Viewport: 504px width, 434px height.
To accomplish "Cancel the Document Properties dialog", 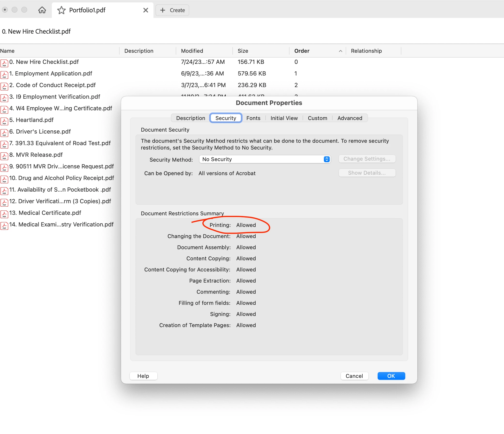I will click(x=354, y=376).
